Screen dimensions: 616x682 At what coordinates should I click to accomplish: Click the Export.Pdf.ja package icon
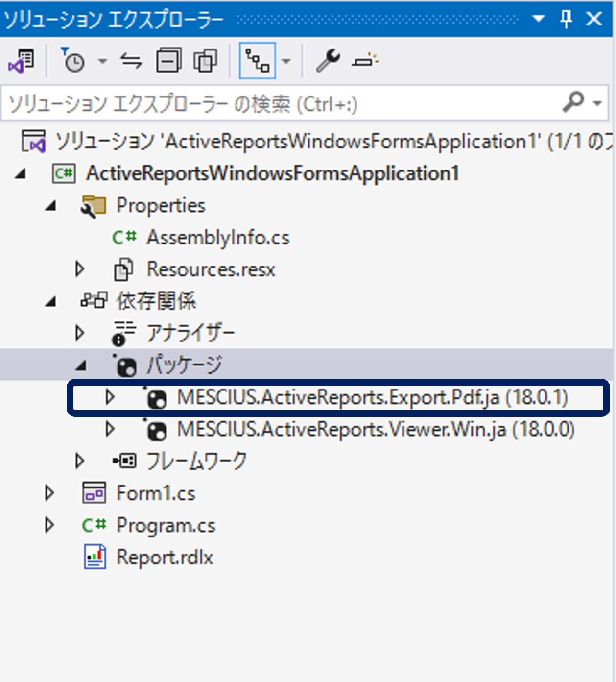pos(156,398)
